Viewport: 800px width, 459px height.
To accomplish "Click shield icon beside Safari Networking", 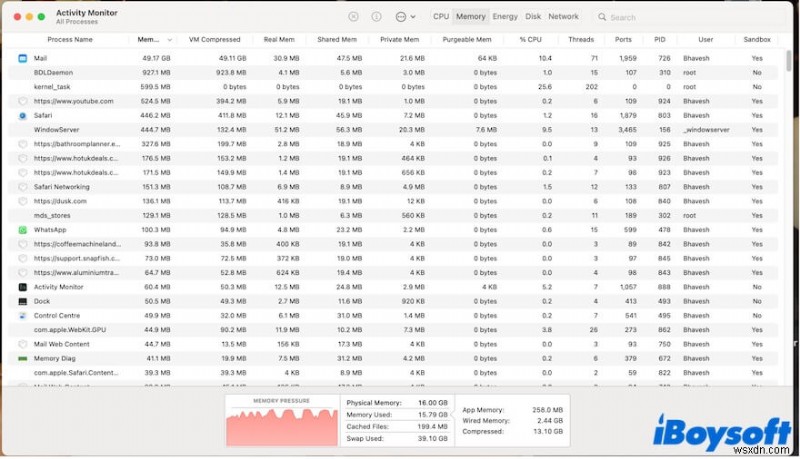I will pos(22,187).
